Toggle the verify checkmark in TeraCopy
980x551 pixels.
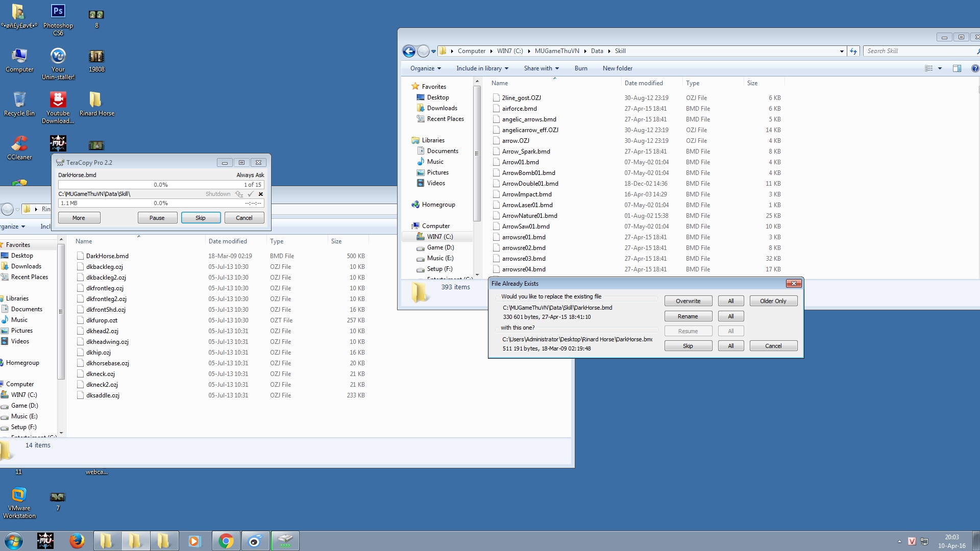[x=251, y=194]
